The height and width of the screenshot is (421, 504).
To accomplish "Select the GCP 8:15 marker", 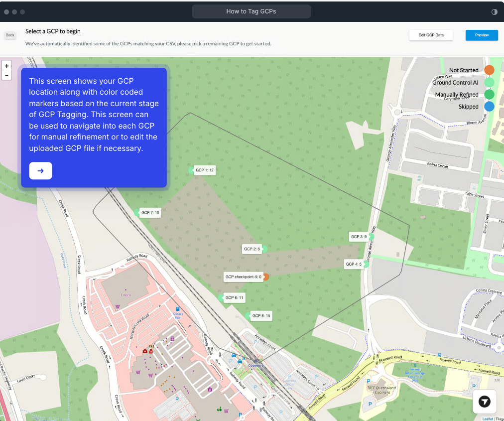I will (261, 315).
